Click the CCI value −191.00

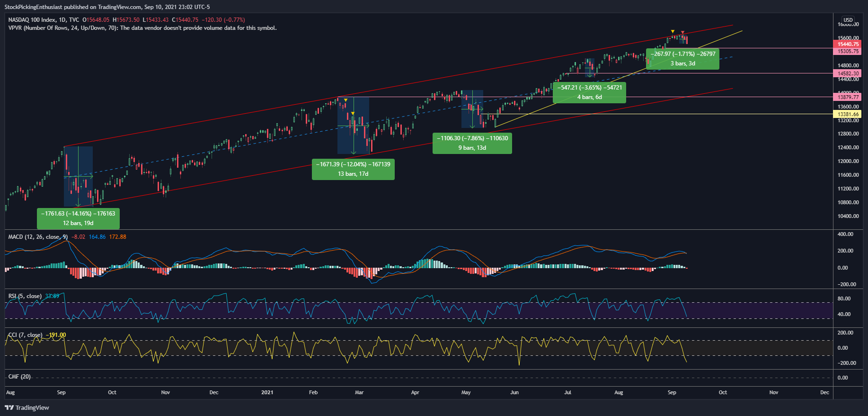coord(56,335)
